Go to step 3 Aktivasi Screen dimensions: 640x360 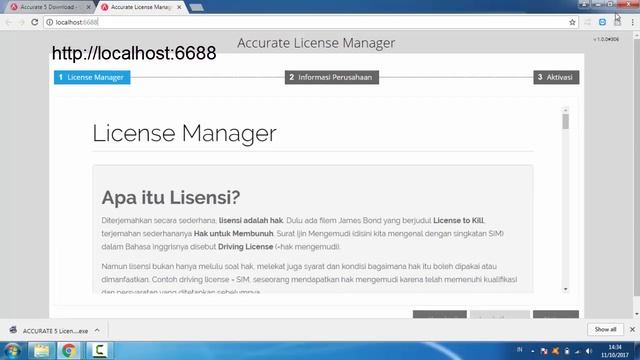[556, 77]
